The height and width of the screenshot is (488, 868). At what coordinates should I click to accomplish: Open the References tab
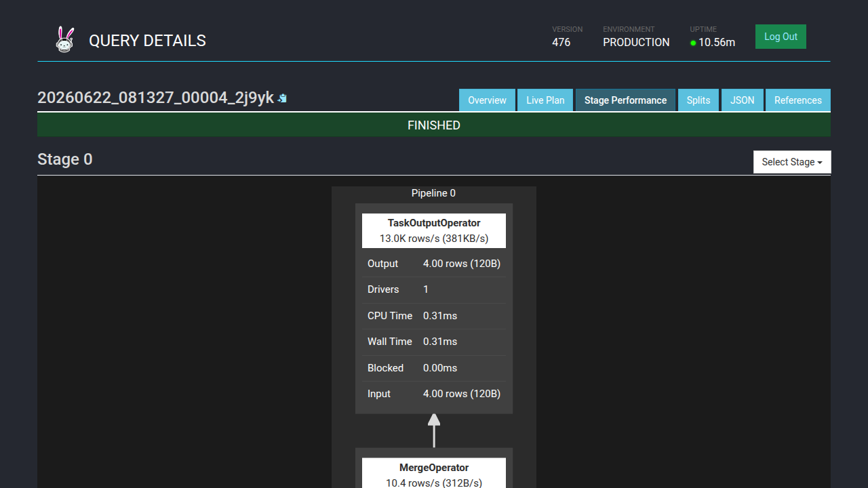798,100
